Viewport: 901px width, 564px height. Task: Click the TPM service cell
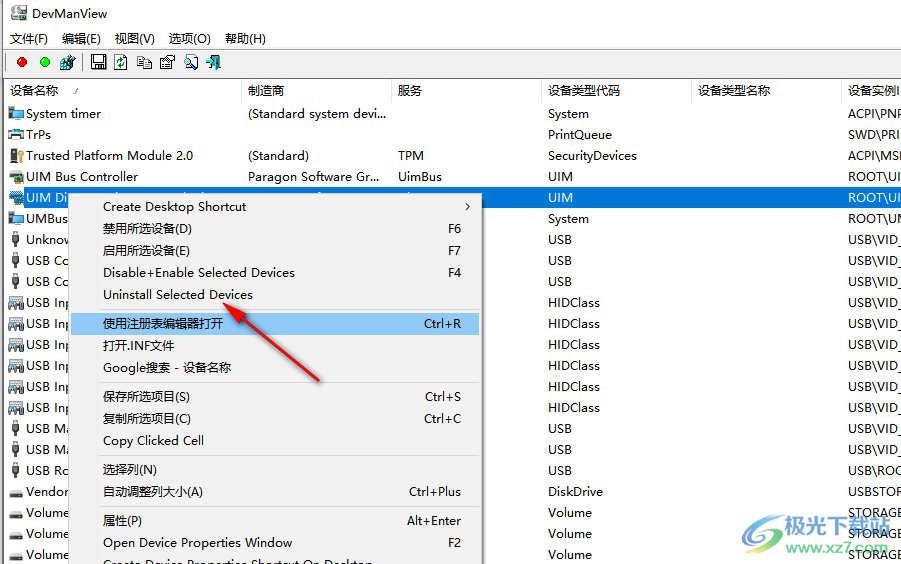point(410,156)
